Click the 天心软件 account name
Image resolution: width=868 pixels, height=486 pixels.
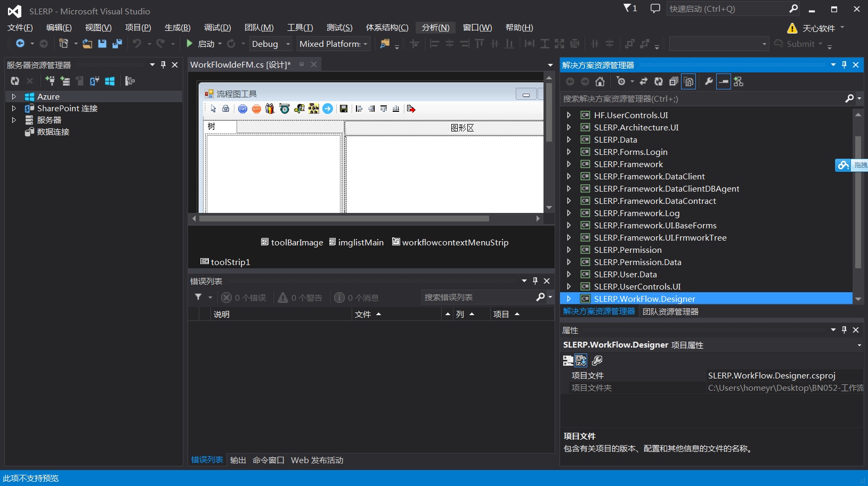(x=818, y=28)
